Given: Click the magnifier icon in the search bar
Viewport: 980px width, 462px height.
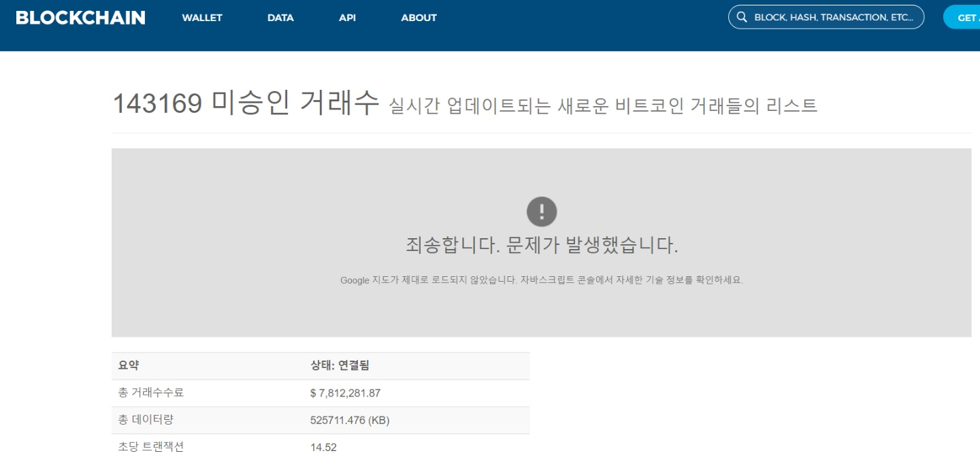Looking at the screenshot, I should click(741, 17).
